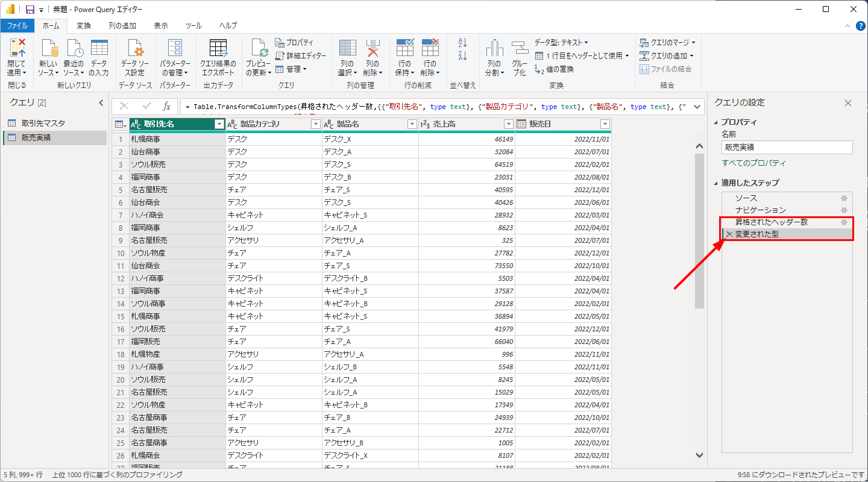Viewport: 868px width, 482px height.
Task: Open the 製品カテゴリ column filter dropdown
Action: click(x=315, y=124)
